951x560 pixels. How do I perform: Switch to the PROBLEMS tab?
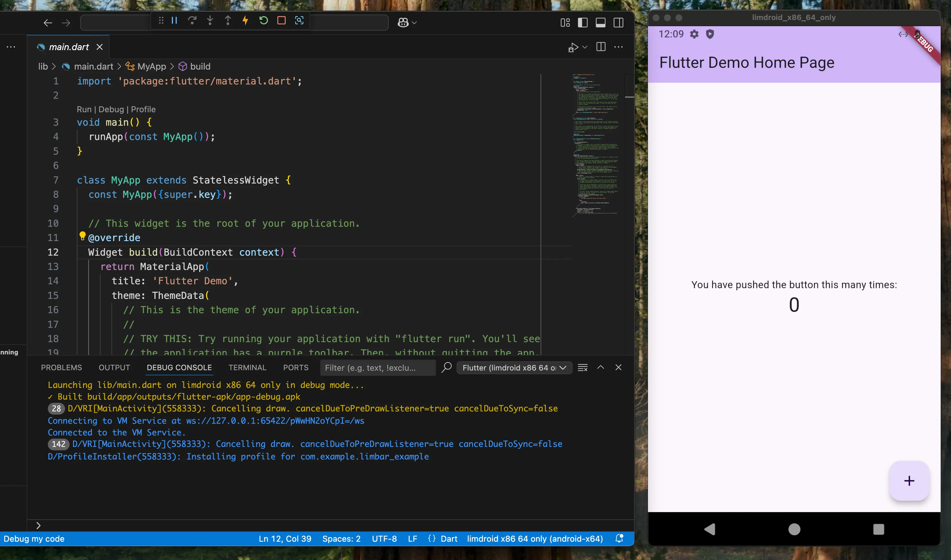point(62,367)
